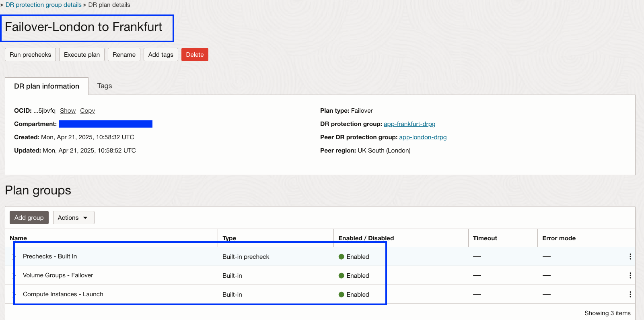The image size is (644, 320).
Task: Open app-london-drpg peer group link
Action: tap(423, 137)
